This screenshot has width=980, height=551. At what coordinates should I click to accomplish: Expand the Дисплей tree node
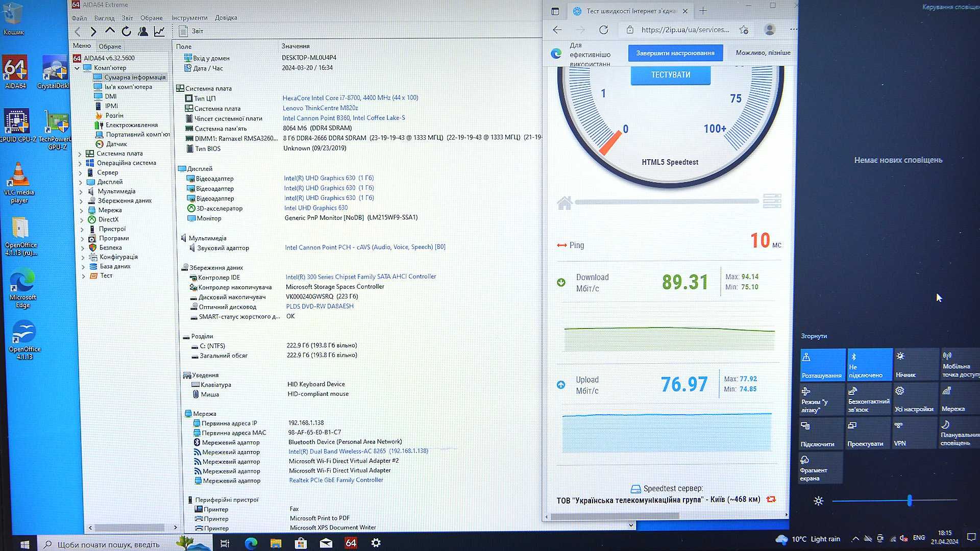coord(81,182)
